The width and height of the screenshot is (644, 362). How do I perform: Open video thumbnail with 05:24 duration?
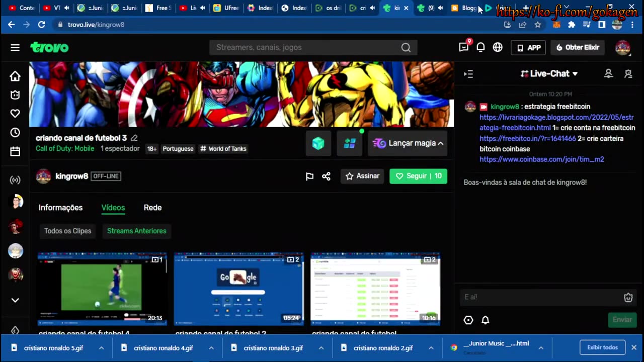tap(238, 289)
